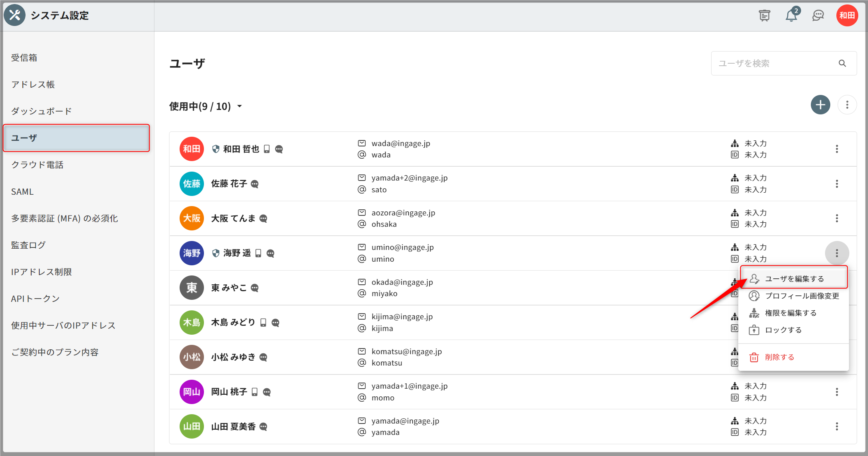Click the 和田 profile avatar in header
868x456 pixels.
pos(847,15)
